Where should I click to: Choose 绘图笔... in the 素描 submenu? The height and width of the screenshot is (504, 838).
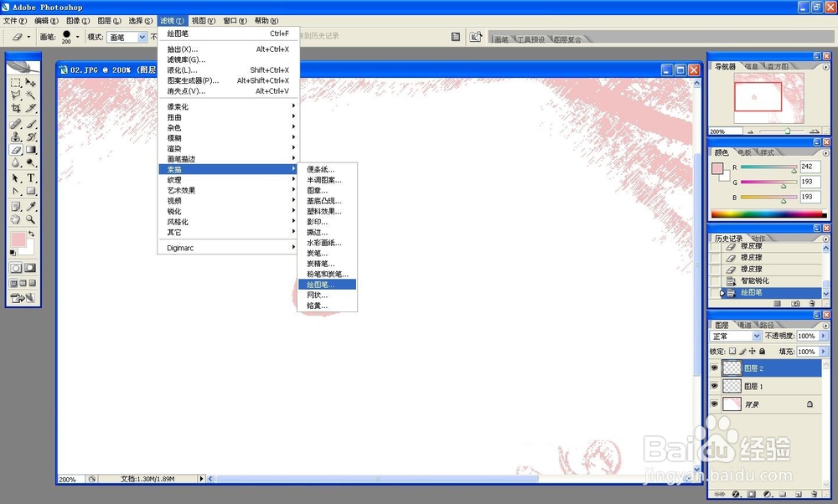pyautogui.click(x=327, y=285)
